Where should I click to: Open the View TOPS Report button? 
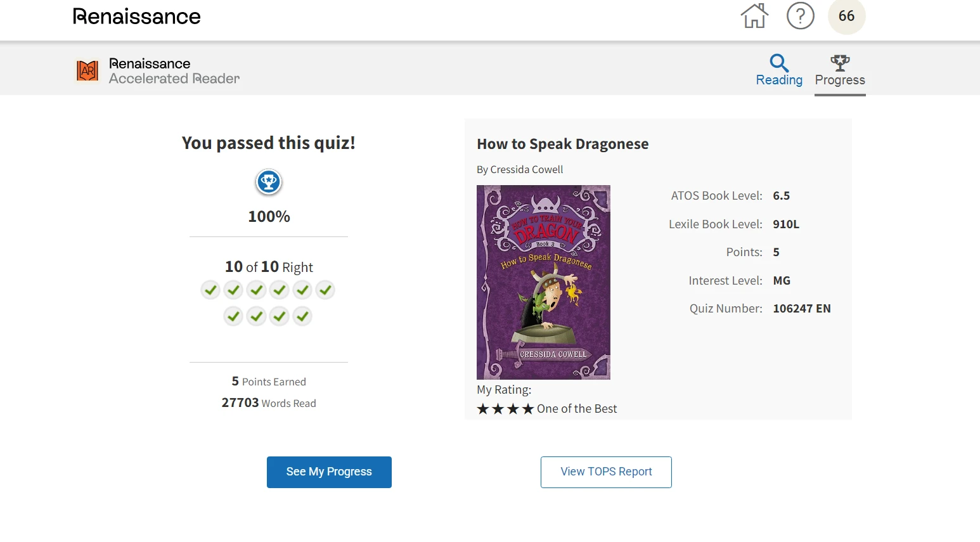(606, 472)
